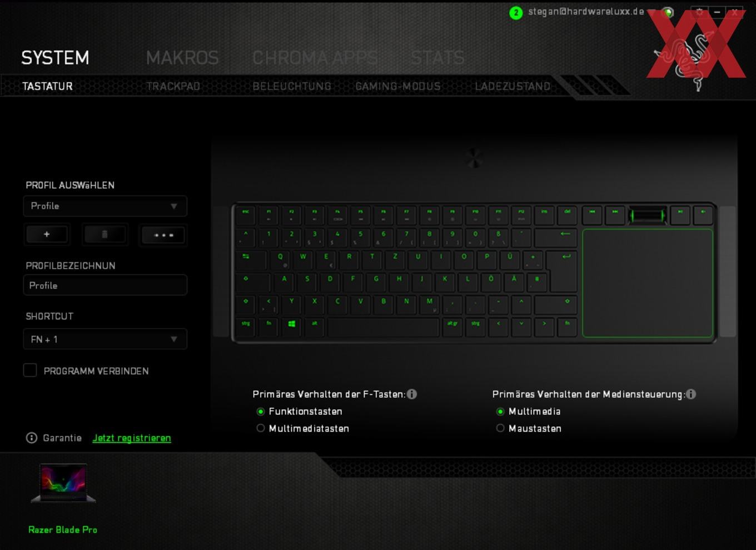Delete profile using trash icon
This screenshot has width=756, height=550.
tap(105, 235)
